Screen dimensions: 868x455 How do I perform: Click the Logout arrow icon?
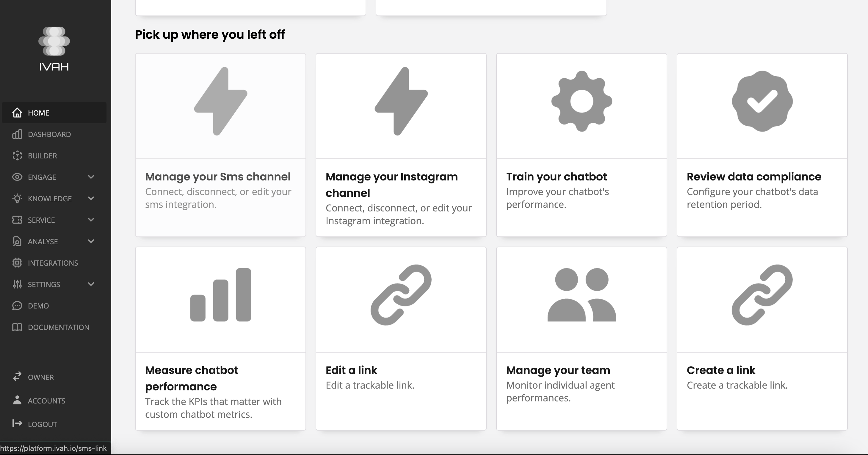[17, 423]
